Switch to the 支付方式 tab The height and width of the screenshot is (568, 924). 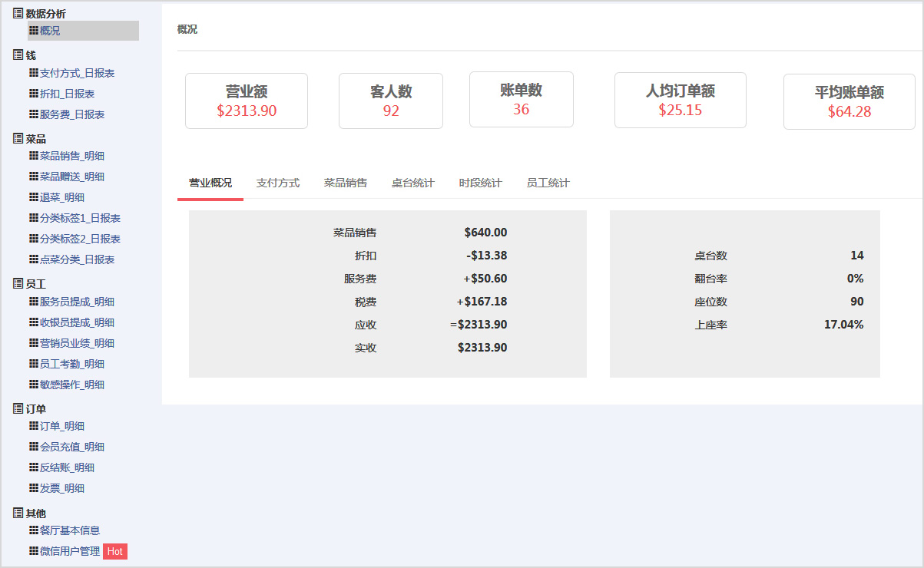coord(277,183)
